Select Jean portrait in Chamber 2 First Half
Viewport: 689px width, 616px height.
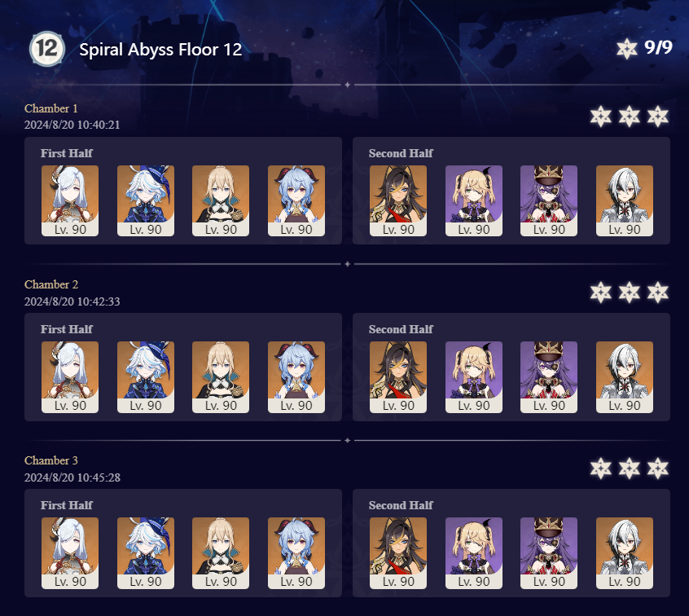point(221,376)
